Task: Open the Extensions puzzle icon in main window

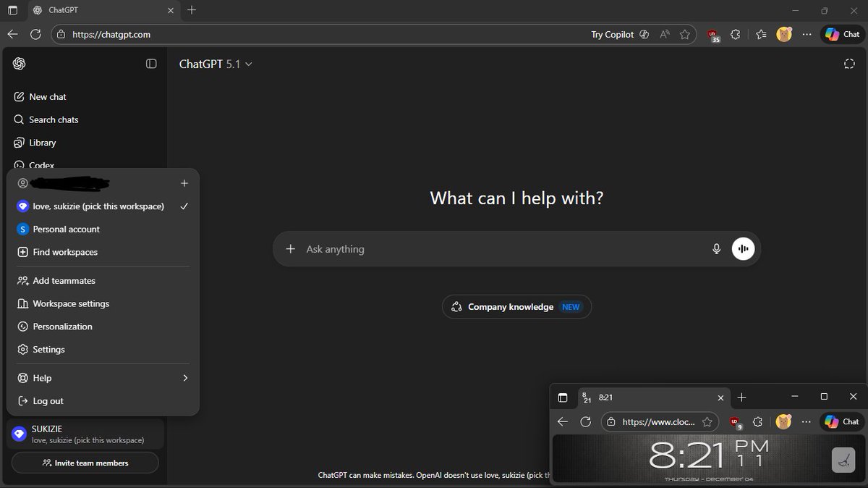Action: [x=736, y=34]
